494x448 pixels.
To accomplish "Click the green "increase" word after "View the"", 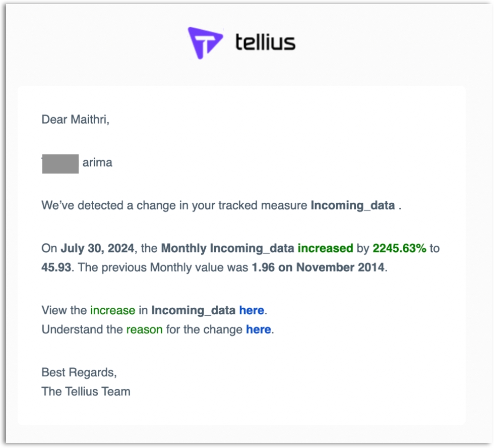I will coord(112,310).
